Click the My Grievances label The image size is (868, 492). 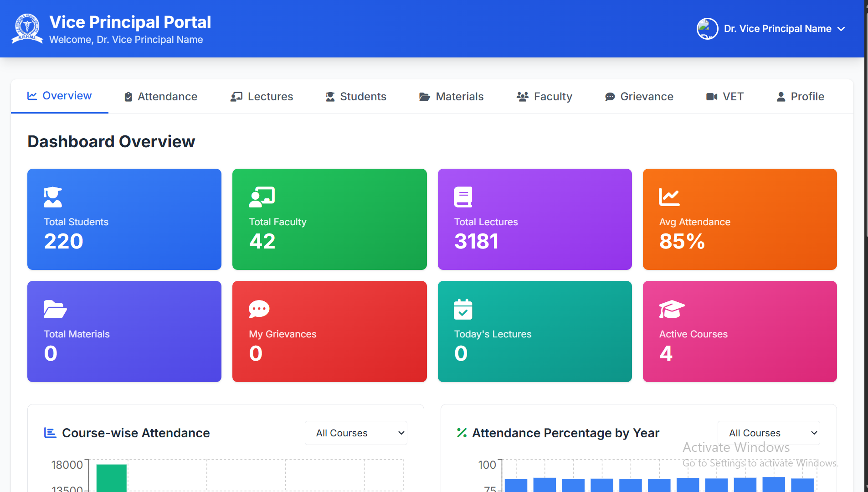282,334
